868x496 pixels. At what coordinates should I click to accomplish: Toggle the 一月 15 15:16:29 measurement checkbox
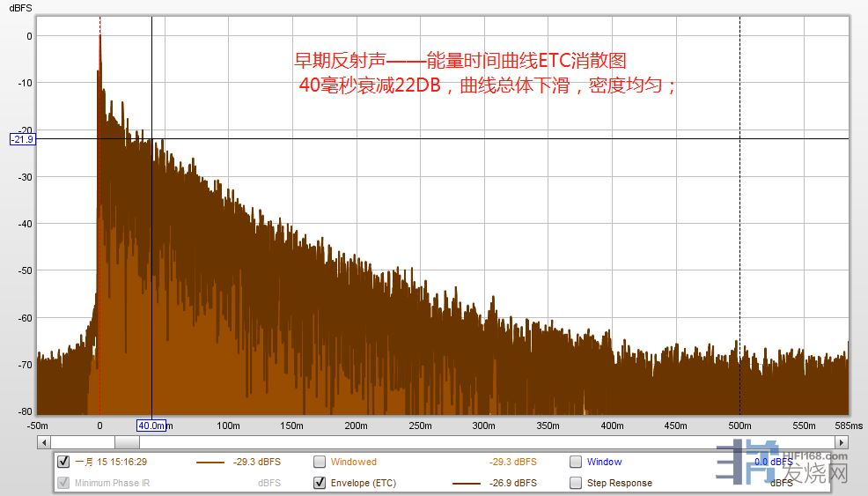click(x=63, y=462)
